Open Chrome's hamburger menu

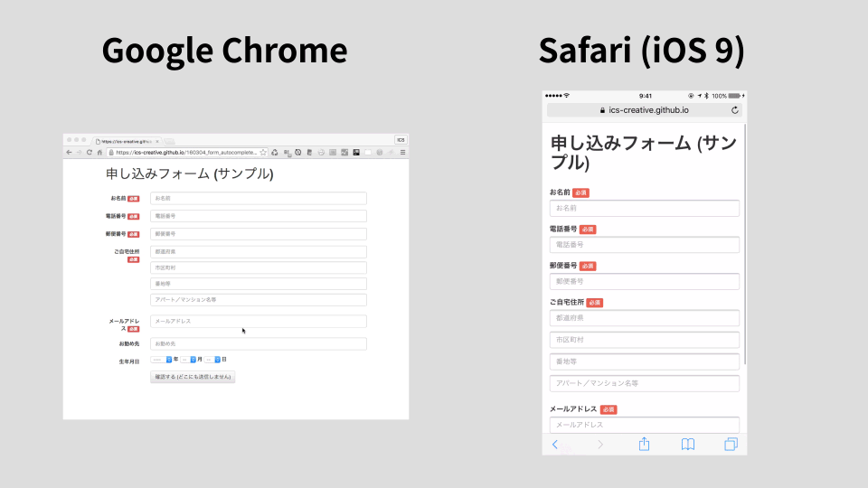coord(402,153)
